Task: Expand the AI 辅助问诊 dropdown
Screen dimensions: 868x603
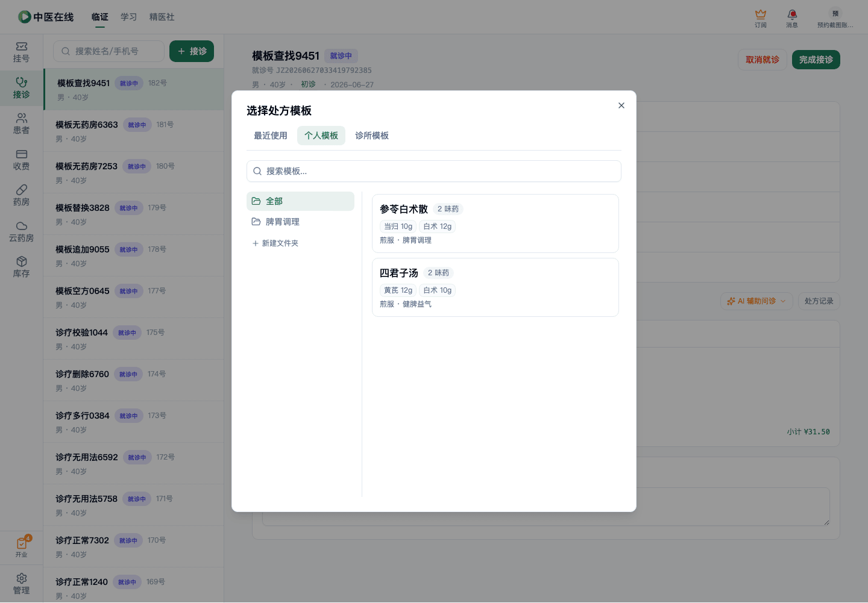Action: pyautogui.click(x=756, y=301)
